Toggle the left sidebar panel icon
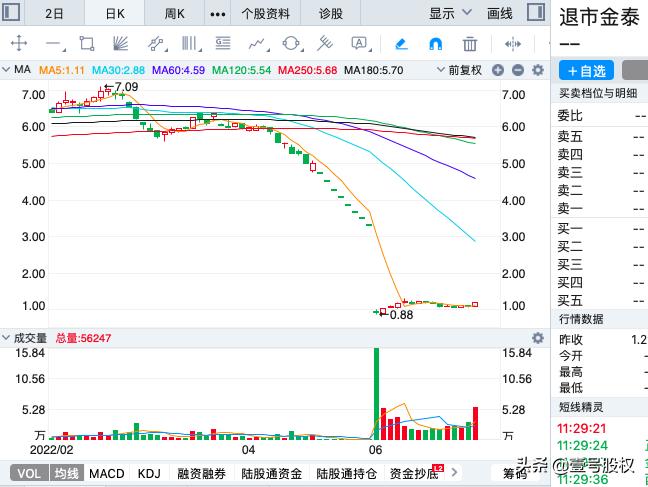 pyautogui.click(x=11, y=12)
